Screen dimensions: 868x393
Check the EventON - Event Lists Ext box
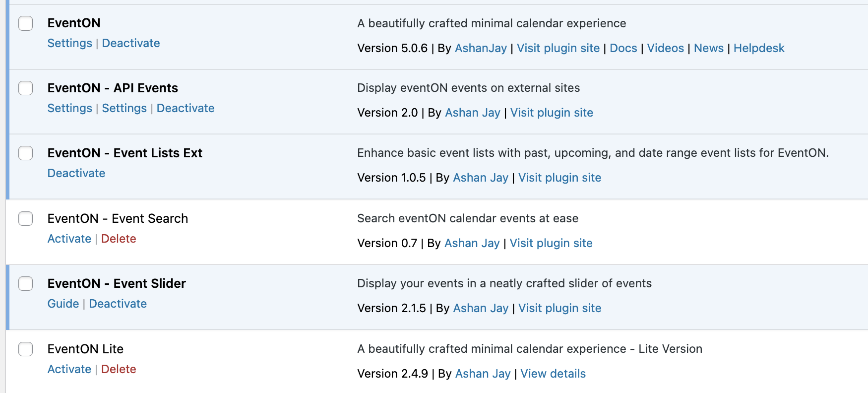pyautogui.click(x=26, y=153)
